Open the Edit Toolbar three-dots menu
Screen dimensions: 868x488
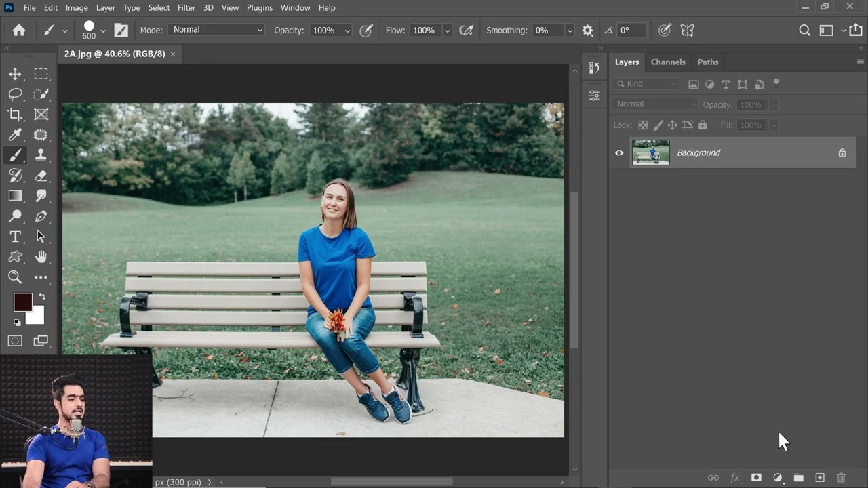point(41,277)
